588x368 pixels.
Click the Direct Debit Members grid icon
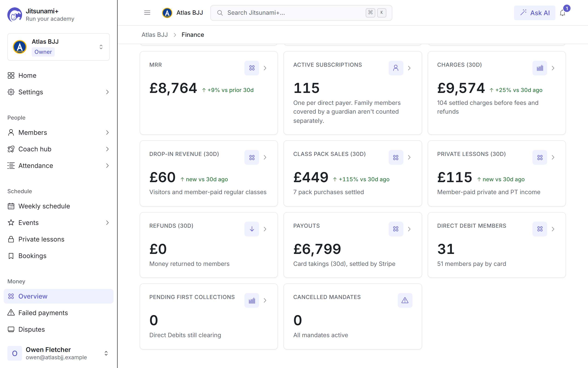click(540, 229)
